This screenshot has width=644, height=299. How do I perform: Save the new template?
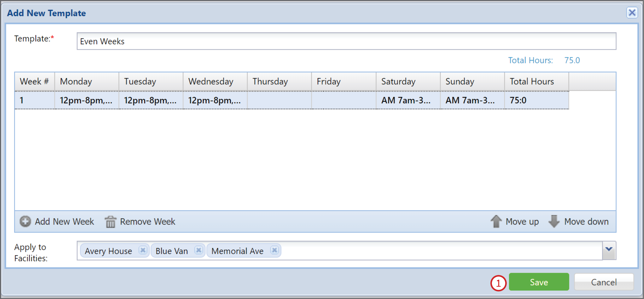point(539,282)
